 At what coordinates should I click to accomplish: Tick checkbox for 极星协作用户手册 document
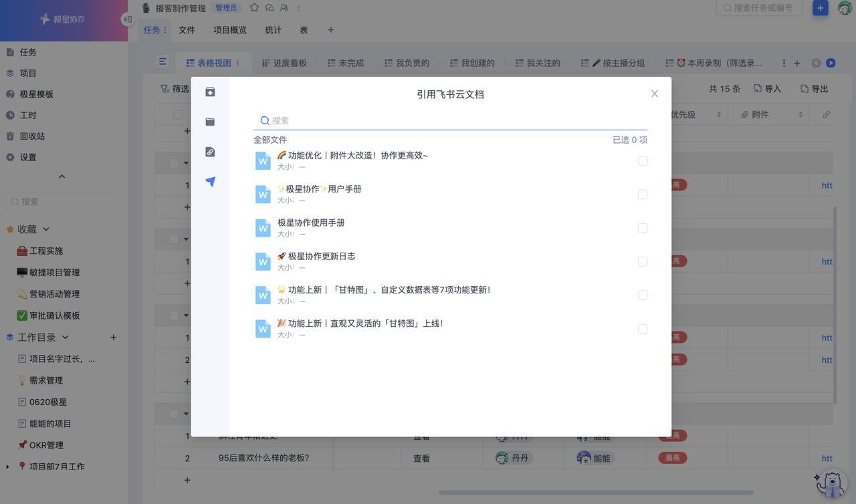(643, 195)
